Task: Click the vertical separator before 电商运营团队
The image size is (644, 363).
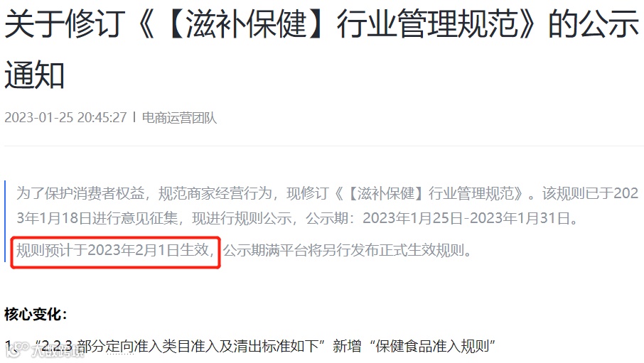Action: coord(134,117)
